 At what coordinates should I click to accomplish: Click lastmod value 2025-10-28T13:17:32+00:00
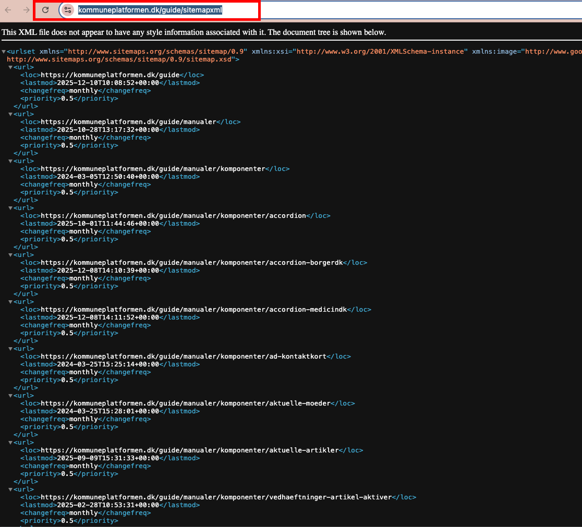pyautogui.click(x=108, y=130)
